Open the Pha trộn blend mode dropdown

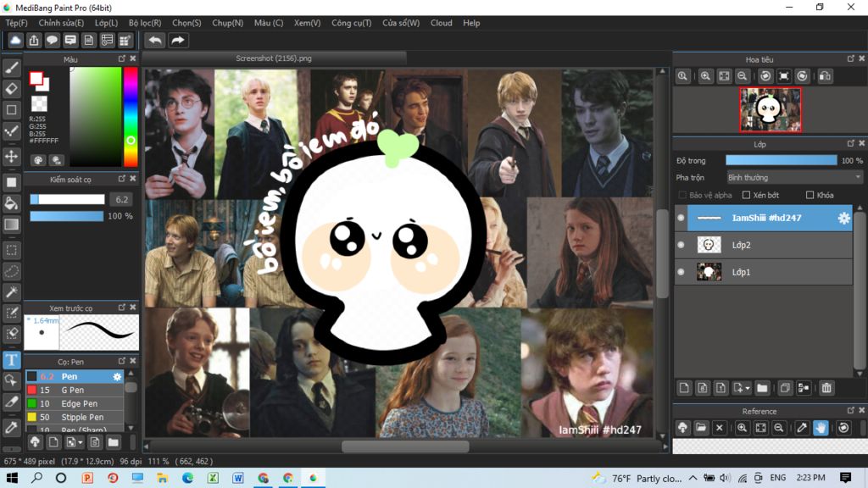[x=794, y=178]
